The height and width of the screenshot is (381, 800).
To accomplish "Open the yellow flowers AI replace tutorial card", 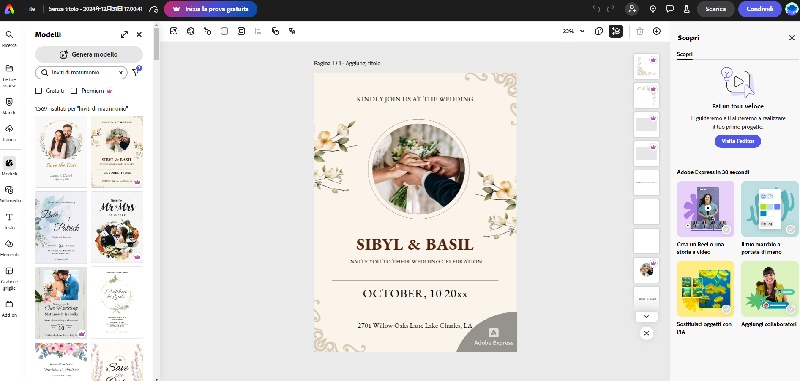I will tap(705, 289).
